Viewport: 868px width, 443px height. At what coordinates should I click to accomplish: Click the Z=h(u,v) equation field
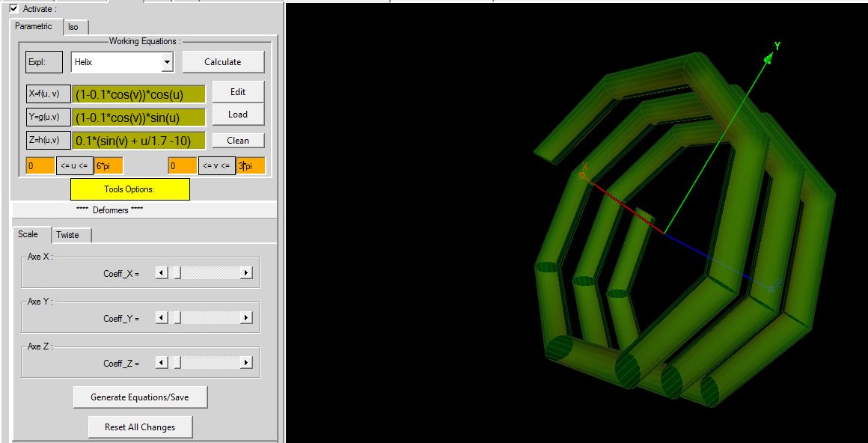[x=139, y=141]
